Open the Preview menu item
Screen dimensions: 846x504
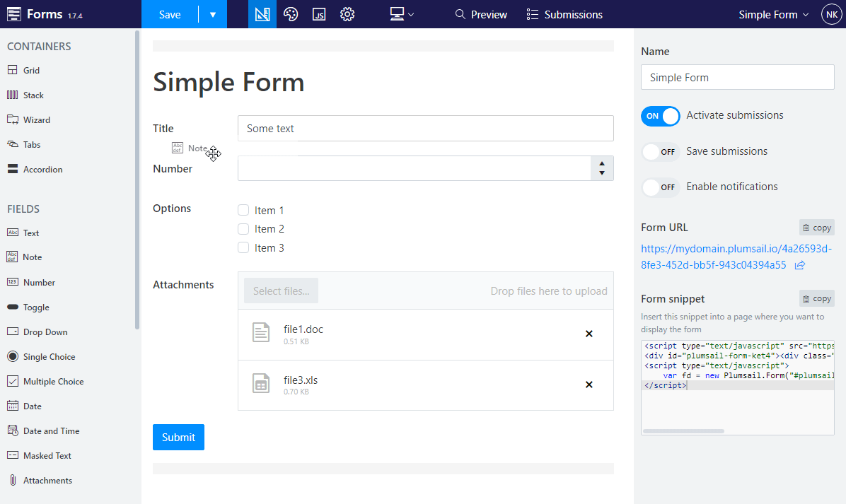point(481,15)
